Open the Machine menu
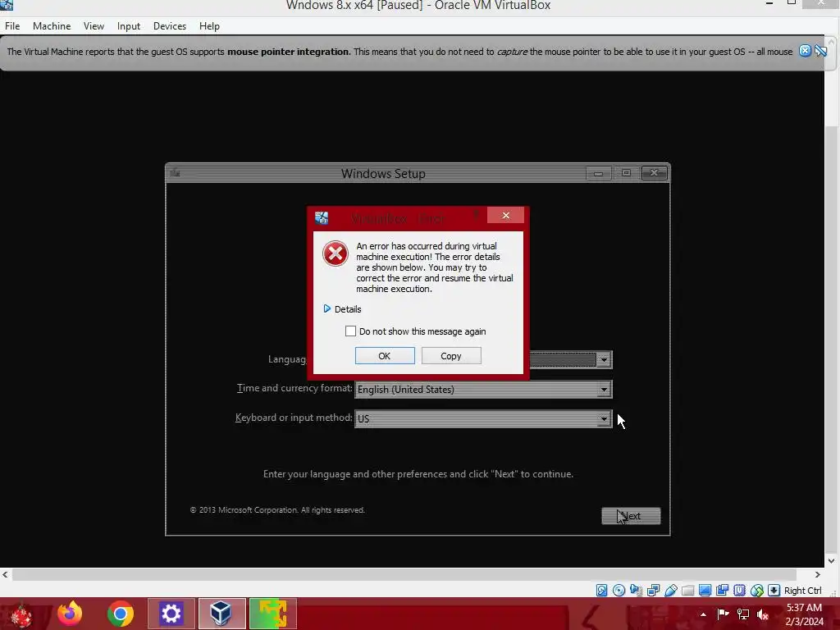The width and height of the screenshot is (840, 630). [x=52, y=25]
